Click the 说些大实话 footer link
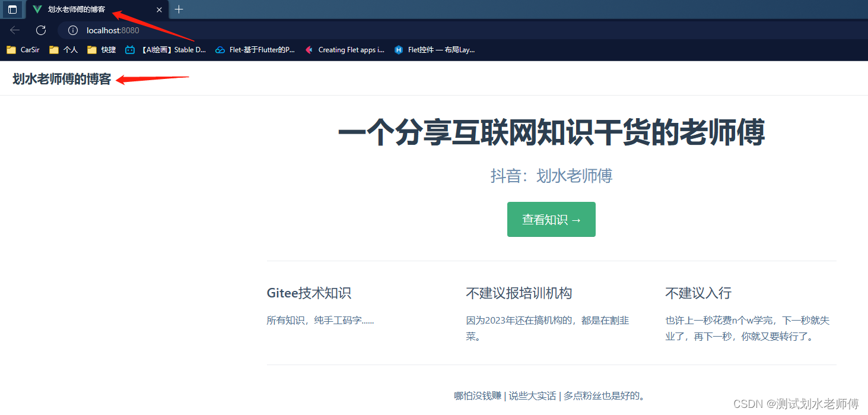 (x=532, y=395)
